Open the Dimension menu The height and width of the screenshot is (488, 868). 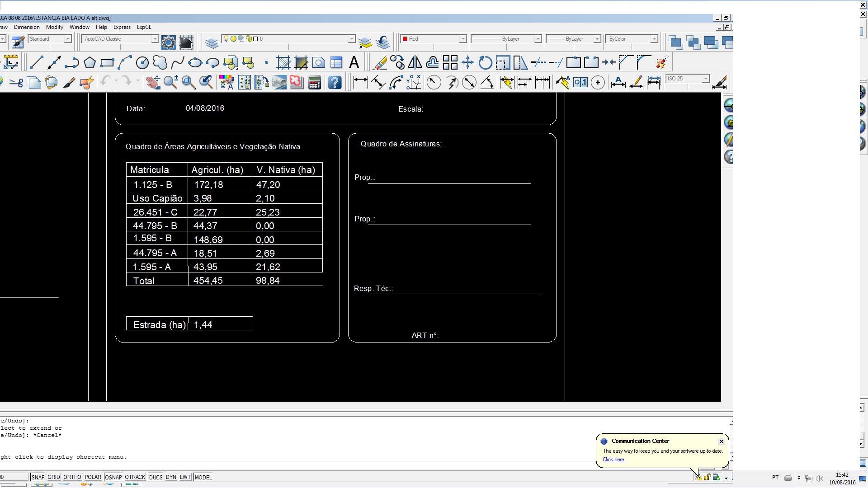(27, 27)
